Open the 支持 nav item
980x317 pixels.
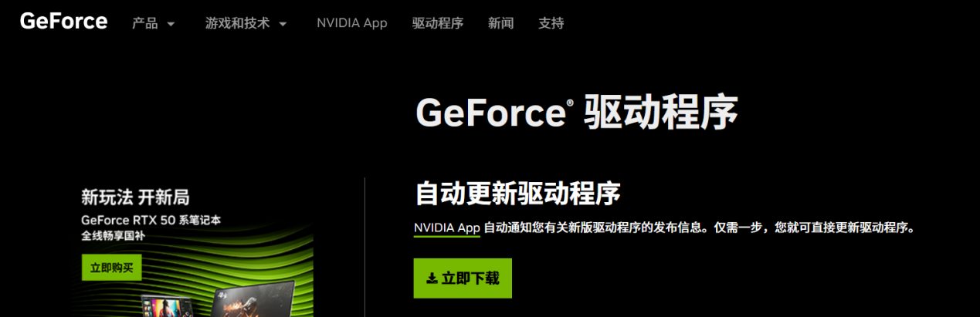(x=551, y=23)
